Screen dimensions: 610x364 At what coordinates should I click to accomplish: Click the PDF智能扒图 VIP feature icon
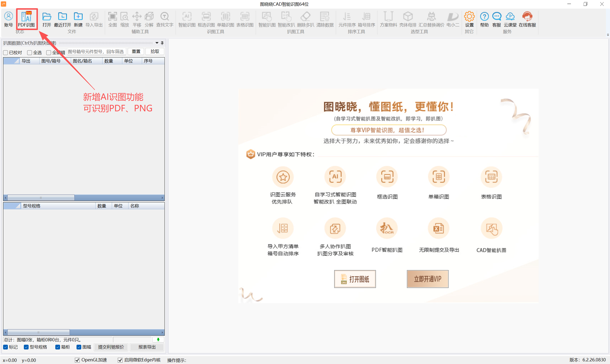point(387,228)
